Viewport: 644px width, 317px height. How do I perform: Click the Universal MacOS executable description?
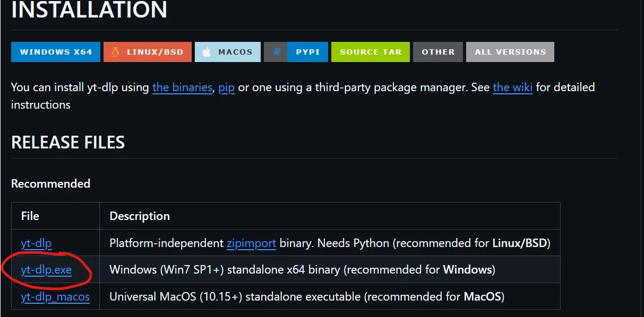tap(307, 297)
